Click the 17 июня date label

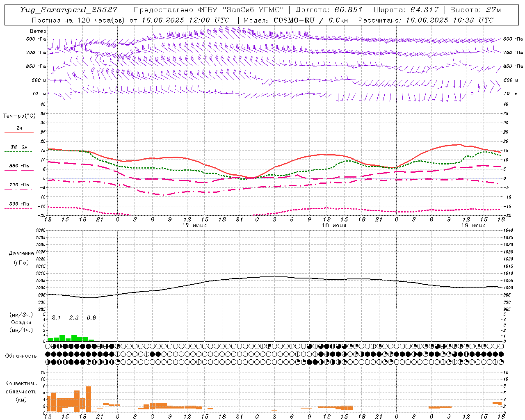tap(194, 226)
